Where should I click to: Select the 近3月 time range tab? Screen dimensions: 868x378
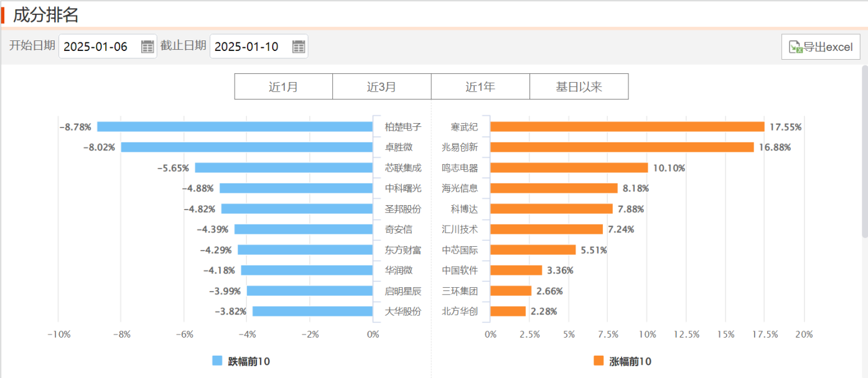(381, 86)
